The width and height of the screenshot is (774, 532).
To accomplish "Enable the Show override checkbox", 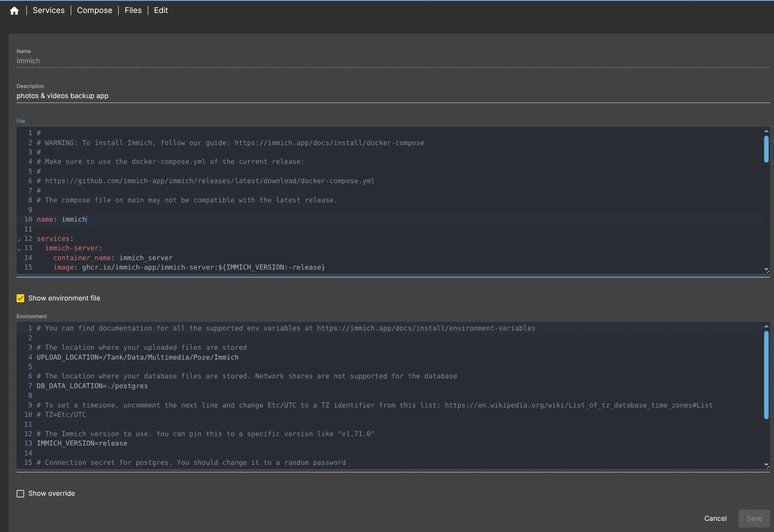I will pos(21,493).
